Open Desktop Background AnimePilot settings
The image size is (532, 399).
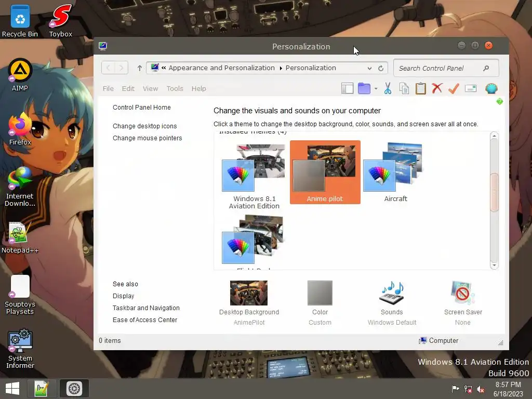click(x=249, y=303)
